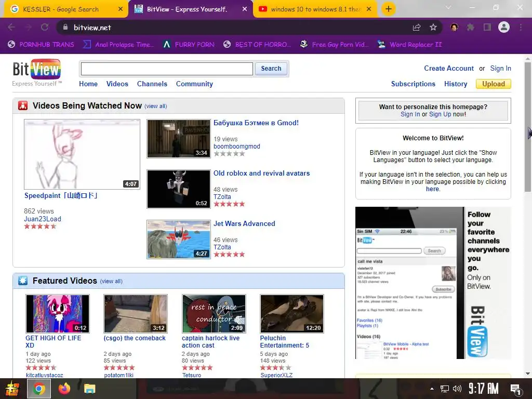
Task: Open the Channels menu item
Action: [x=152, y=84]
